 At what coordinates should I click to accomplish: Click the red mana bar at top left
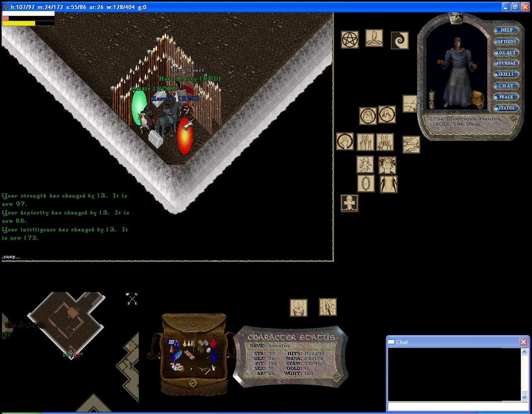(x=28, y=19)
